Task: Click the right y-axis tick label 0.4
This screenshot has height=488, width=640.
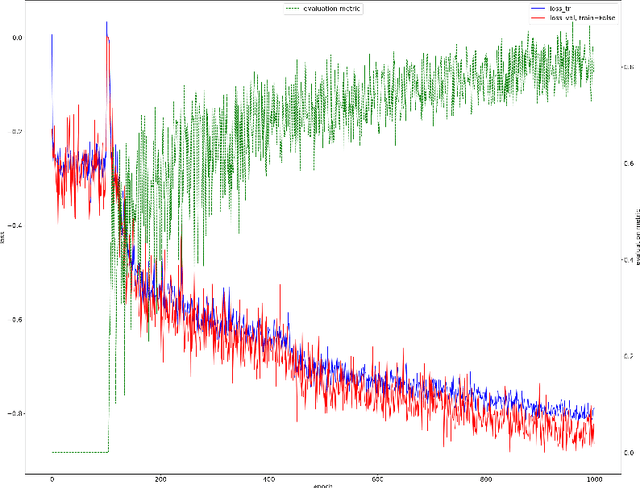Action: tap(629, 260)
